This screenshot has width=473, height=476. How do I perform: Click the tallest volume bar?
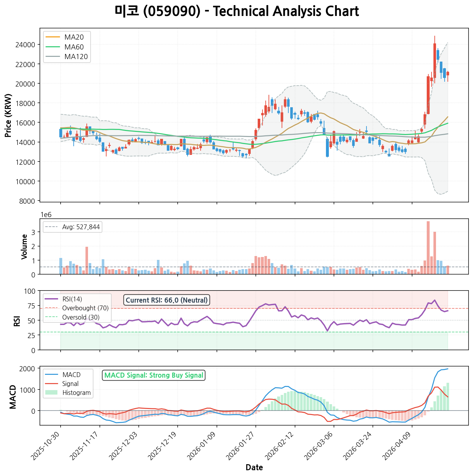428,248
